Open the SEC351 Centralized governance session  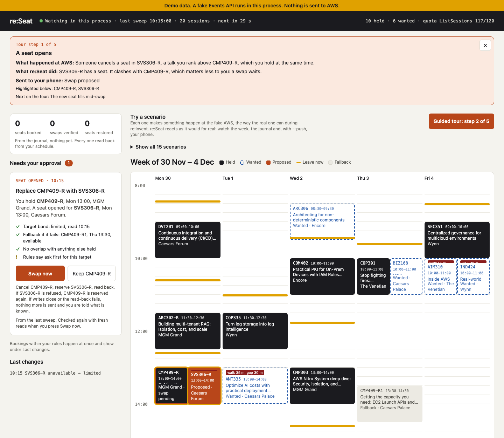[457, 240]
